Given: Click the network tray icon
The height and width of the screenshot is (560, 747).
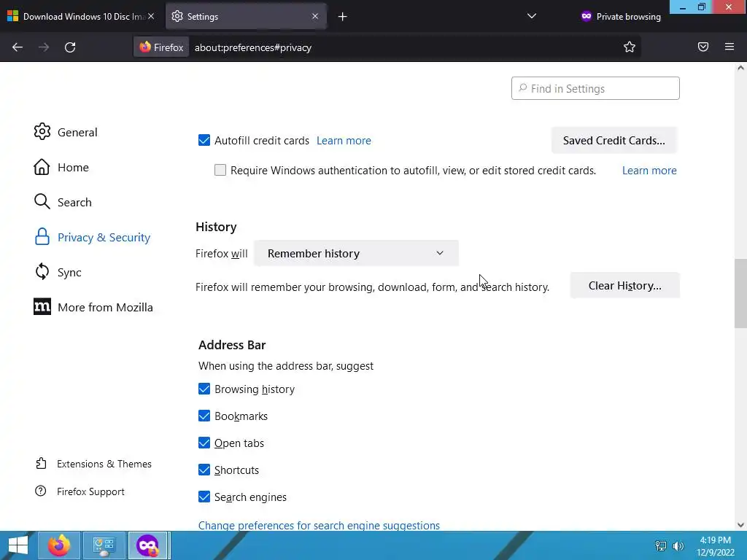Looking at the screenshot, I should click(x=661, y=545).
